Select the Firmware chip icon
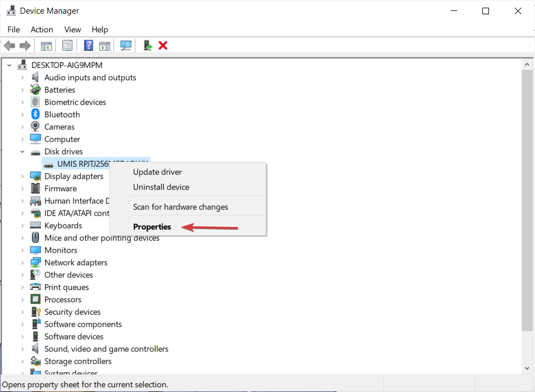 (x=36, y=188)
